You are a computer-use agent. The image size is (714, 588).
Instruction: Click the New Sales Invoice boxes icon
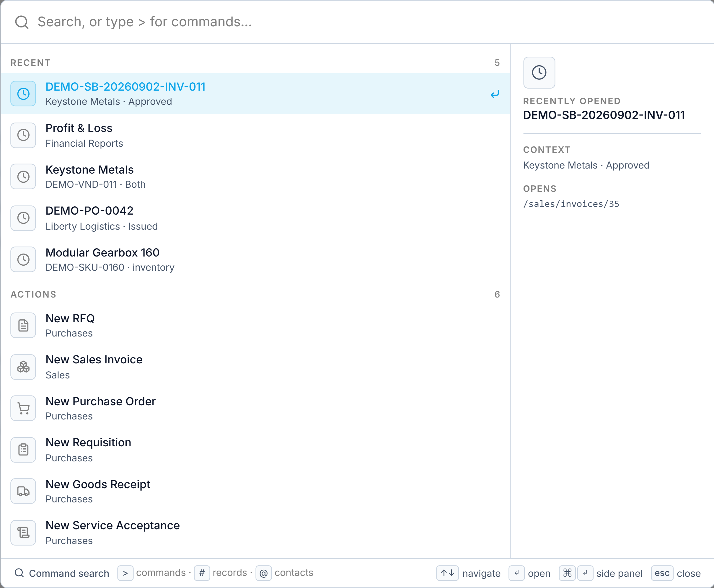point(23,367)
